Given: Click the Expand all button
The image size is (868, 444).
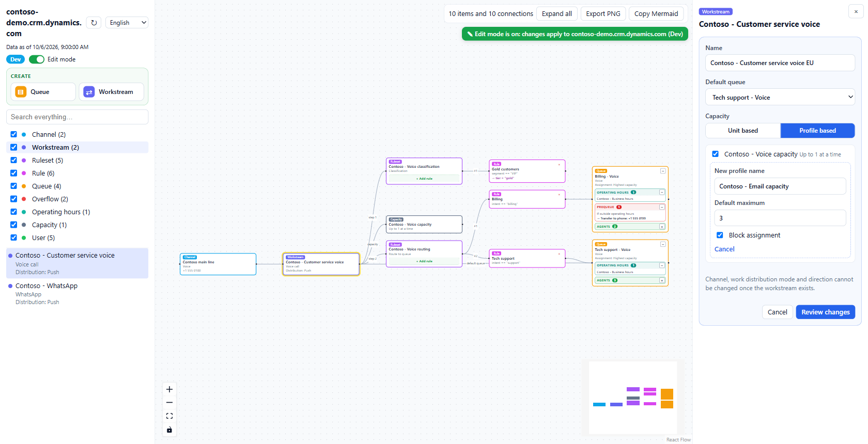Looking at the screenshot, I should pos(556,14).
